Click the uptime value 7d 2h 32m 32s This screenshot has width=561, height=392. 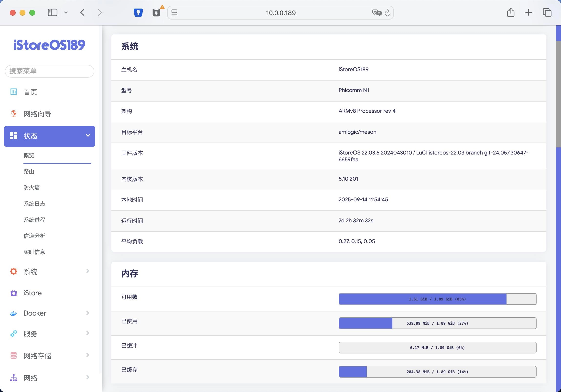coord(356,220)
